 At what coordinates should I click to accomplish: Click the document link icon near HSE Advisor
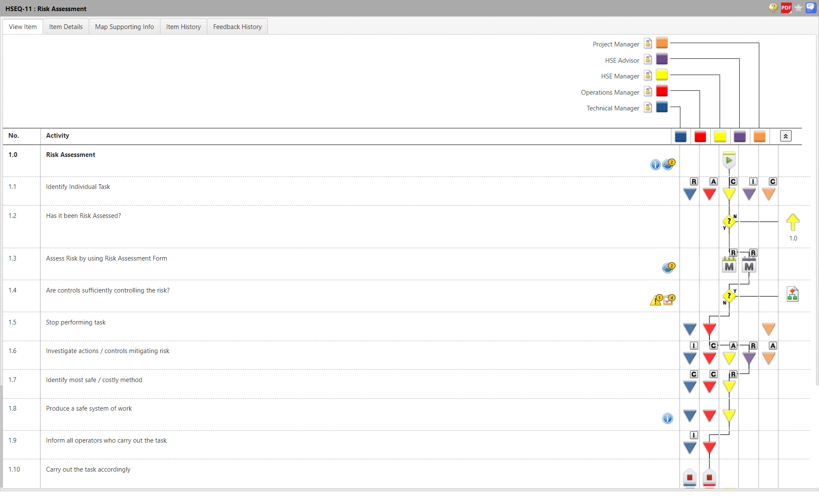coord(648,59)
